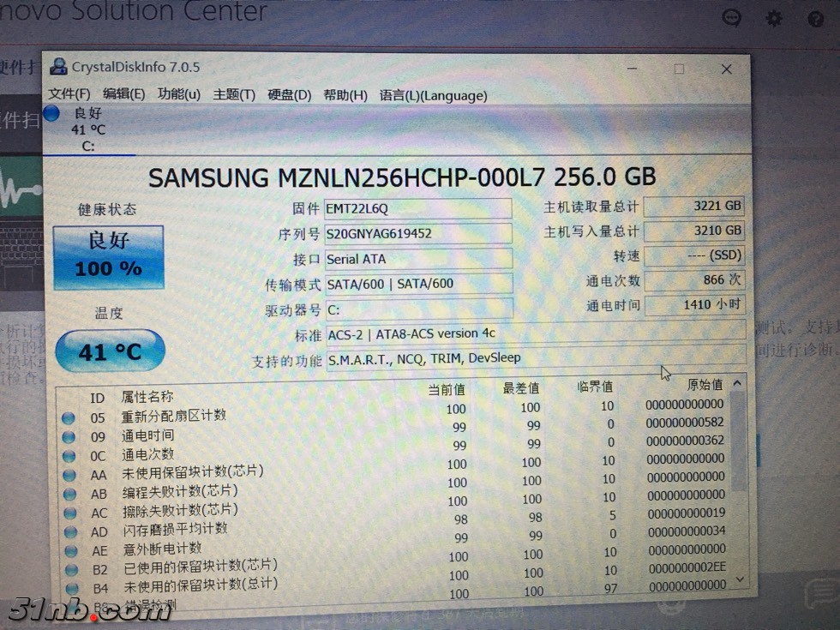Open the feedback chat icon in Lenovo Solution Center
This screenshot has width=840, height=630.
(731, 18)
